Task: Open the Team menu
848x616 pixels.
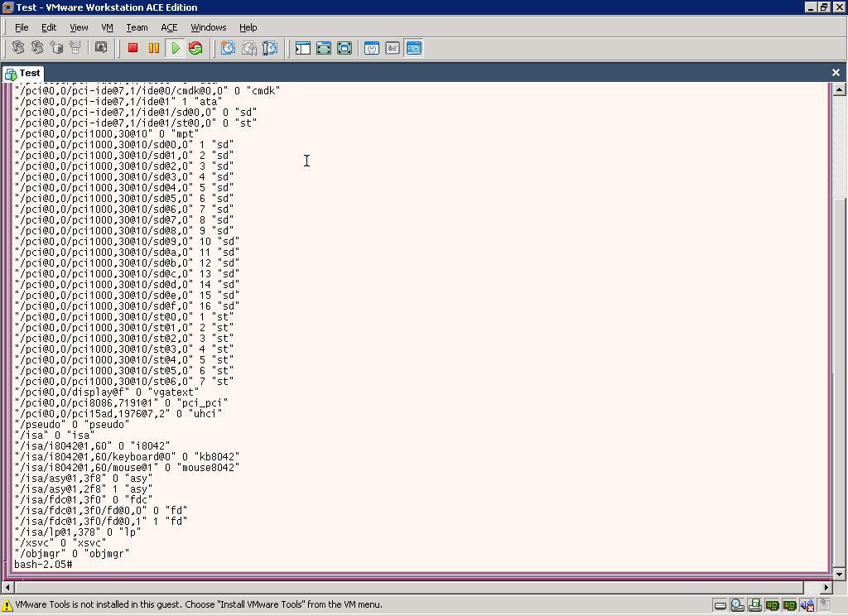Action: pyautogui.click(x=137, y=27)
